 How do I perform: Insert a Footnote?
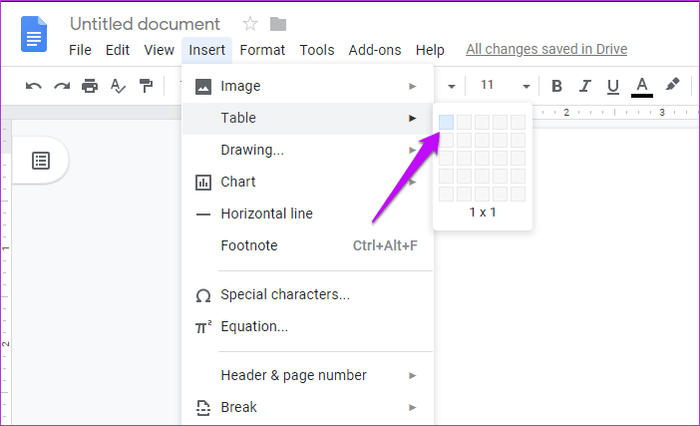coord(308,246)
